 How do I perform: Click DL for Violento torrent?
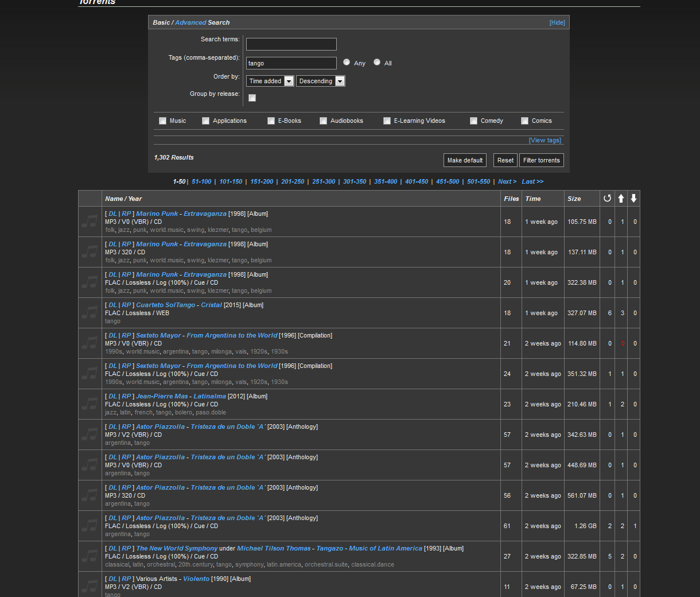[112, 579]
